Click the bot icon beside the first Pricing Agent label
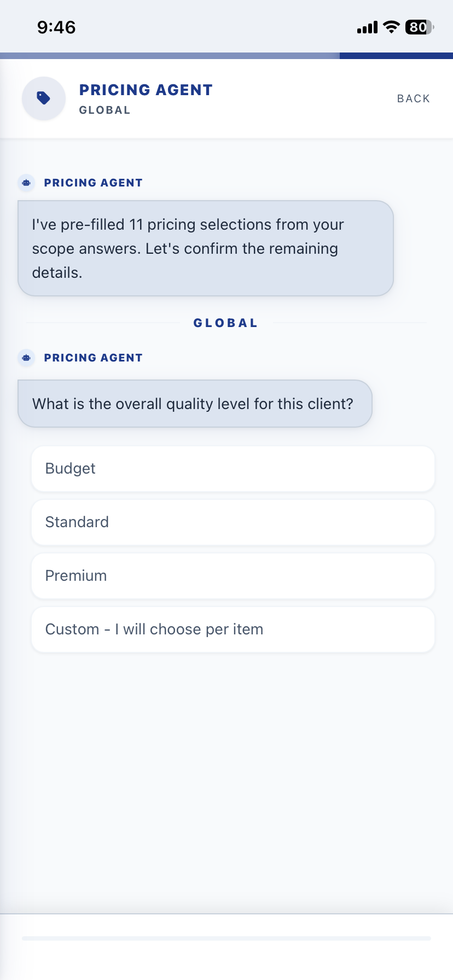The width and height of the screenshot is (453, 980). tap(26, 183)
